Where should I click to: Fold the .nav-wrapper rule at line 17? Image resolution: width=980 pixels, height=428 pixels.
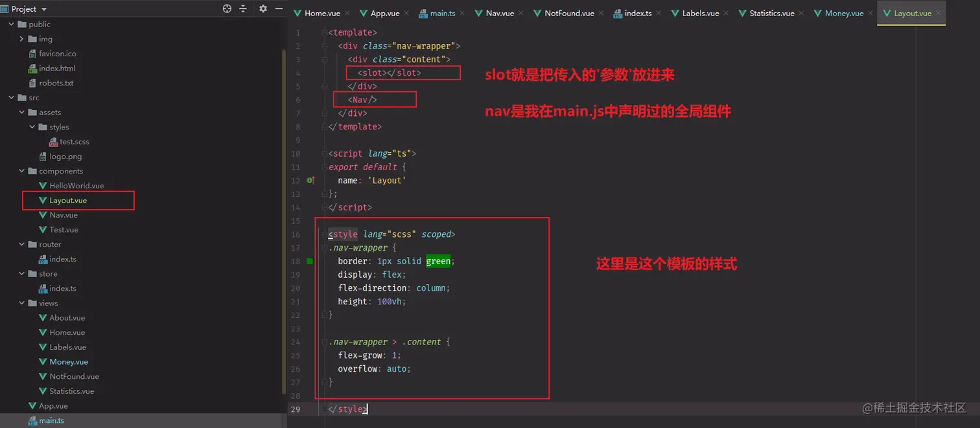pyautogui.click(x=325, y=248)
